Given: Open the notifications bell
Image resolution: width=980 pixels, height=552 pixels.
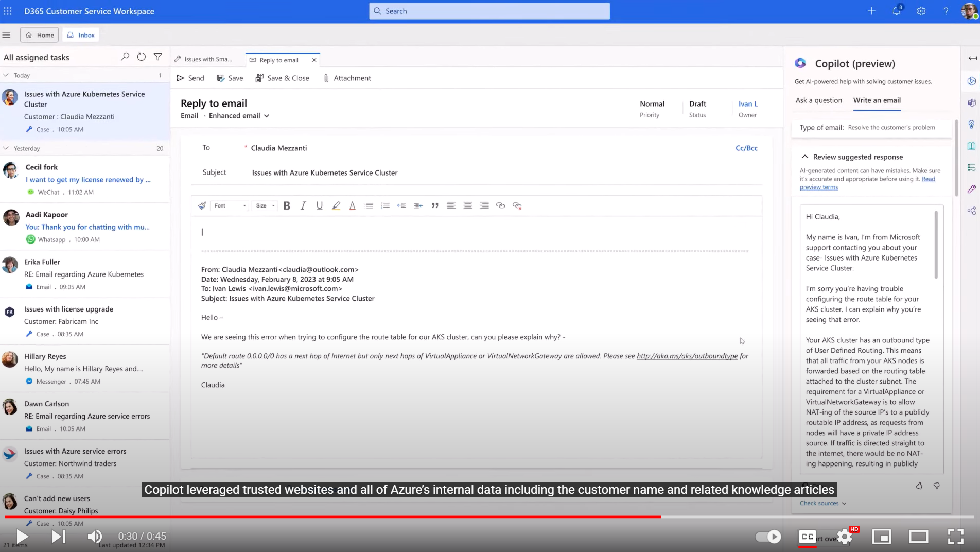Looking at the screenshot, I should 897,11.
